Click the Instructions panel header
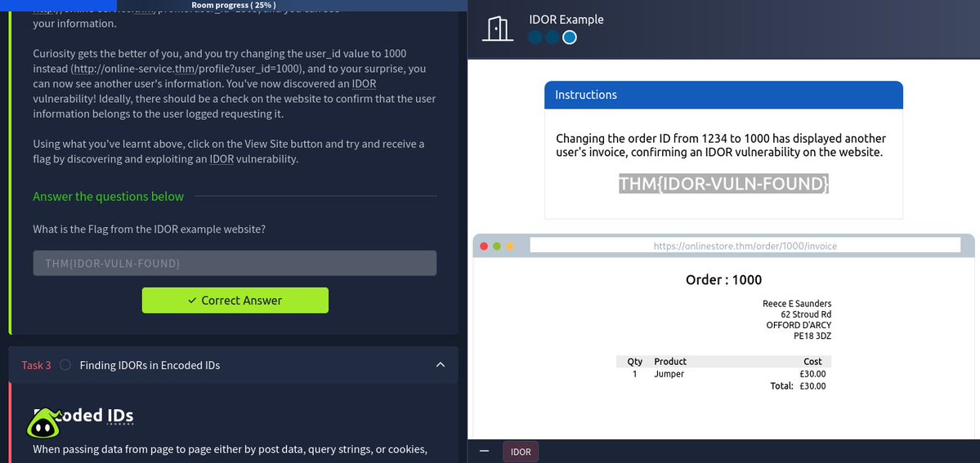980x463 pixels. (x=723, y=95)
